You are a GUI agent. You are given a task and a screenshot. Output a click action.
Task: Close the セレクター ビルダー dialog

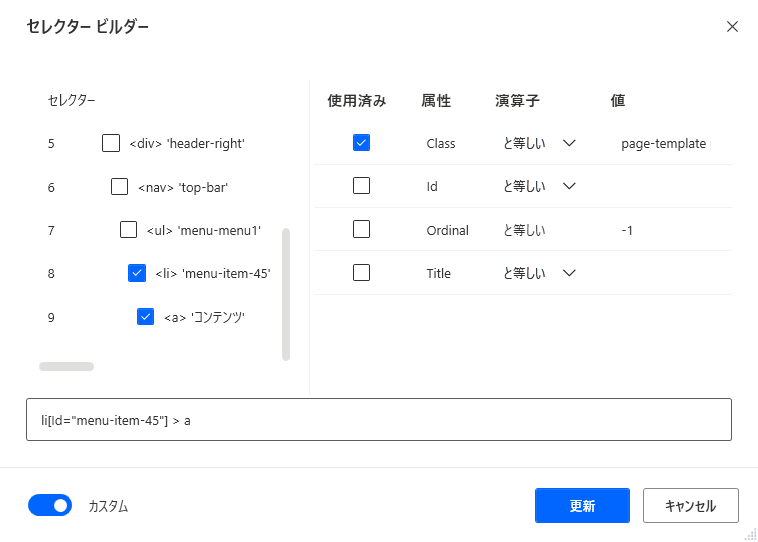(732, 27)
